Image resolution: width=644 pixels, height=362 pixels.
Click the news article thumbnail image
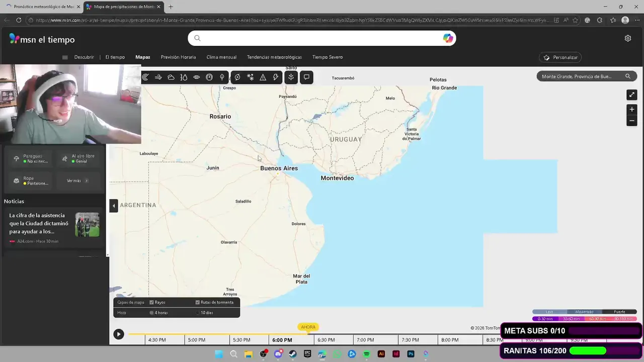point(88,225)
